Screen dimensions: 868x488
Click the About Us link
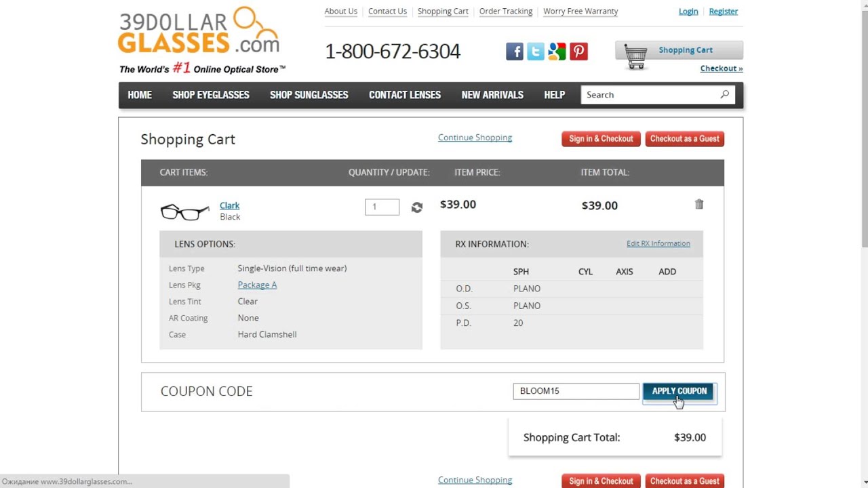(x=341, y=12)
